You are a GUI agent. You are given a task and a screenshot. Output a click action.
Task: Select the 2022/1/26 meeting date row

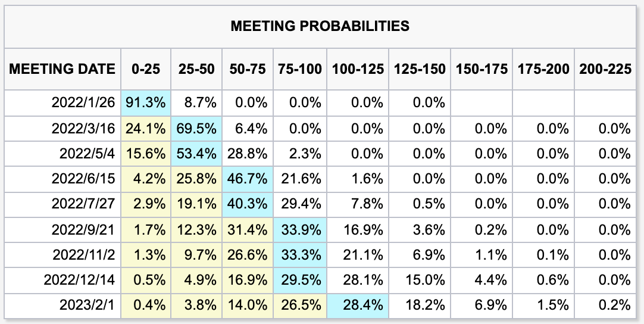pos(83,102)
